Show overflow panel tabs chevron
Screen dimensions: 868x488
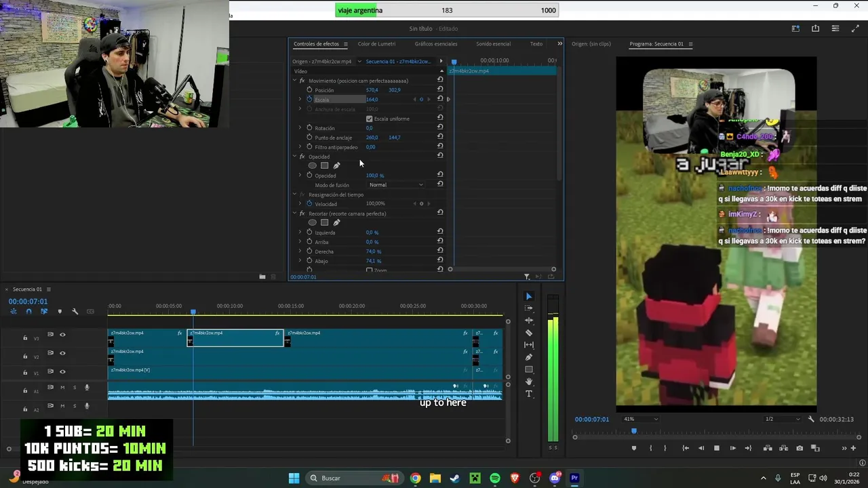click(559, 43)
